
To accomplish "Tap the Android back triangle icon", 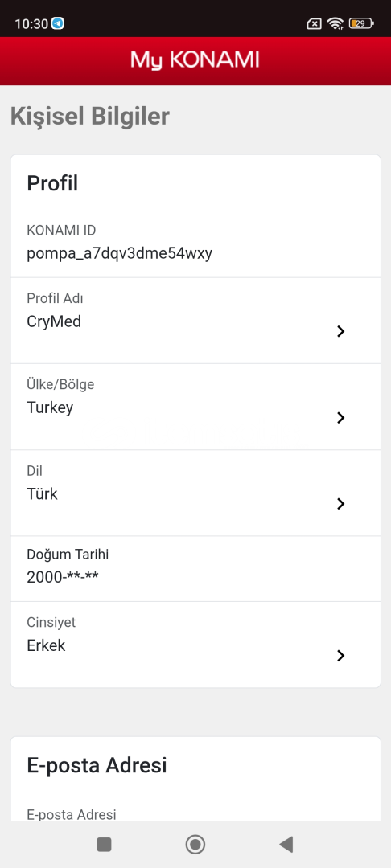I will point(286,844).
